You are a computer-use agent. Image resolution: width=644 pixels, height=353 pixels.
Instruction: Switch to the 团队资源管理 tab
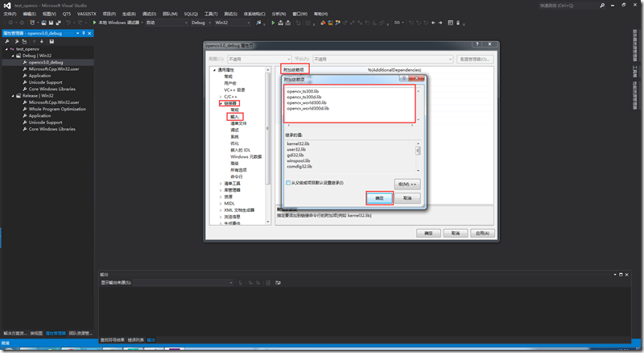80,333
